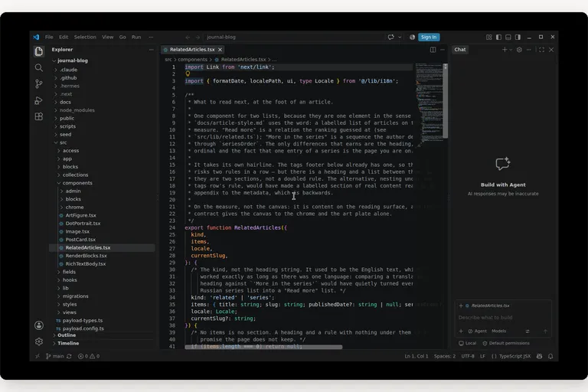This screenshot has height=392, width=588.
Task: Close the RelatedArticles.tsx tab
Action: point(220,50)
